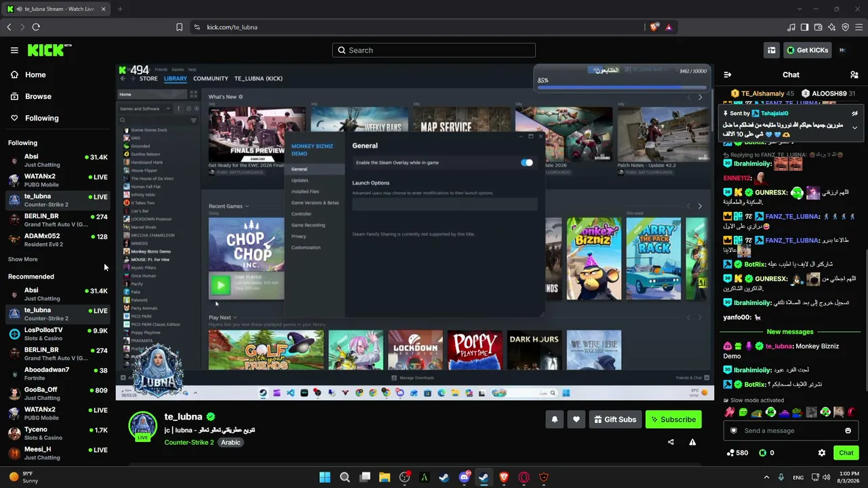Screen dimensions: 868x488
Task: Open LosPollosTV in Recommended list
Action: point(58,334)
